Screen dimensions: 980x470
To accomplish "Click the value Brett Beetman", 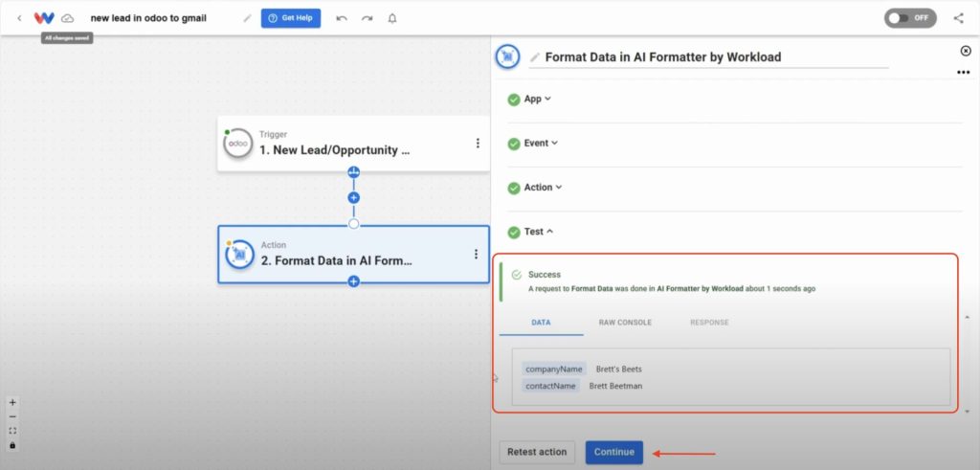I will point(615,386).
